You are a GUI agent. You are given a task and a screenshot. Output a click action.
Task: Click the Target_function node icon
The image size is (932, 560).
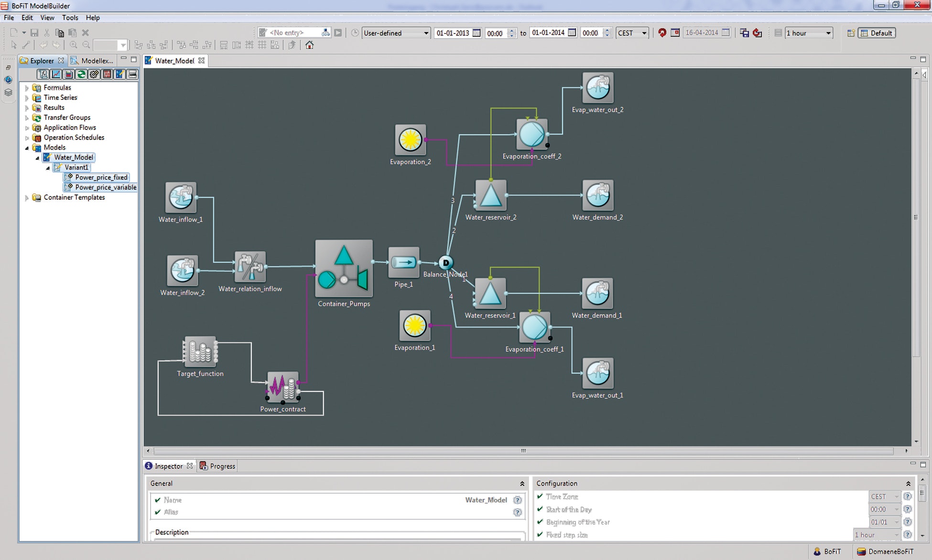200,352
